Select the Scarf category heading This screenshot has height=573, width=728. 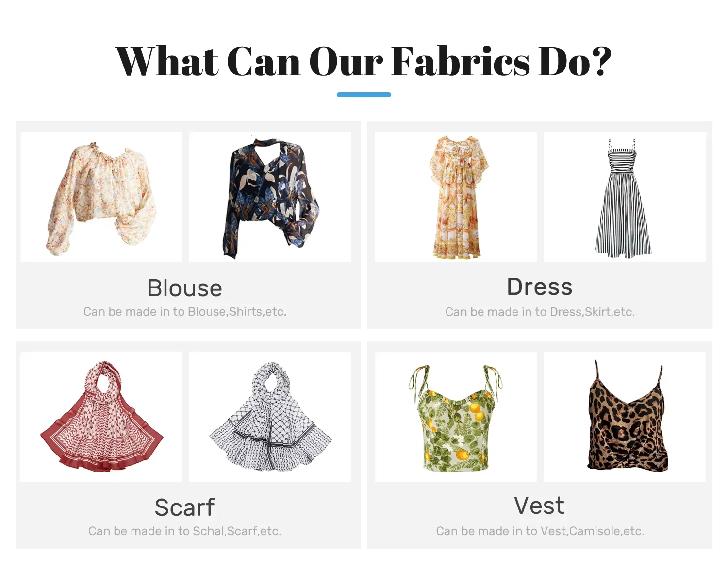click(x=185, y=507)
